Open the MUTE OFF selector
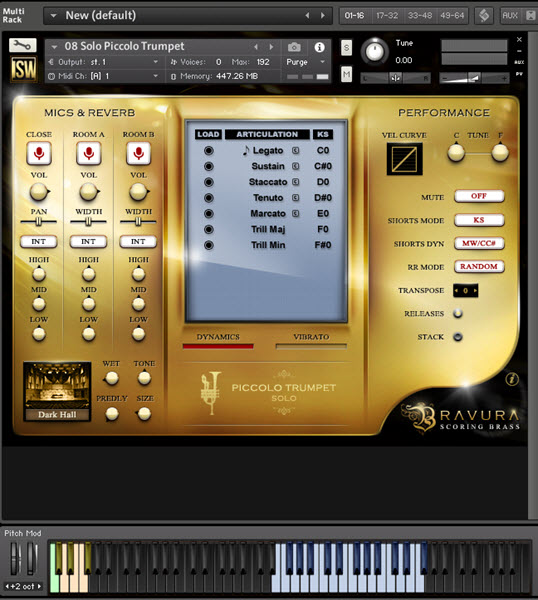The width and height of the screenshot is (538, 600). [479, 196]
